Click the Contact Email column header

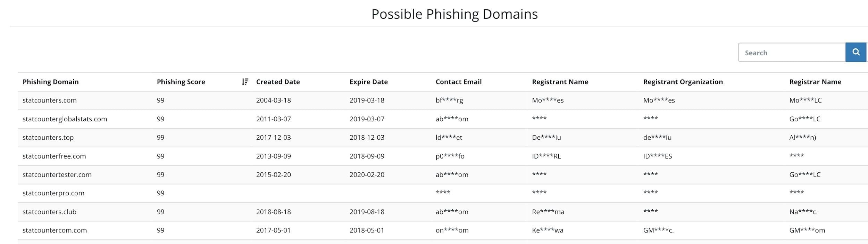pyautogui.click(x=458, y=82)
